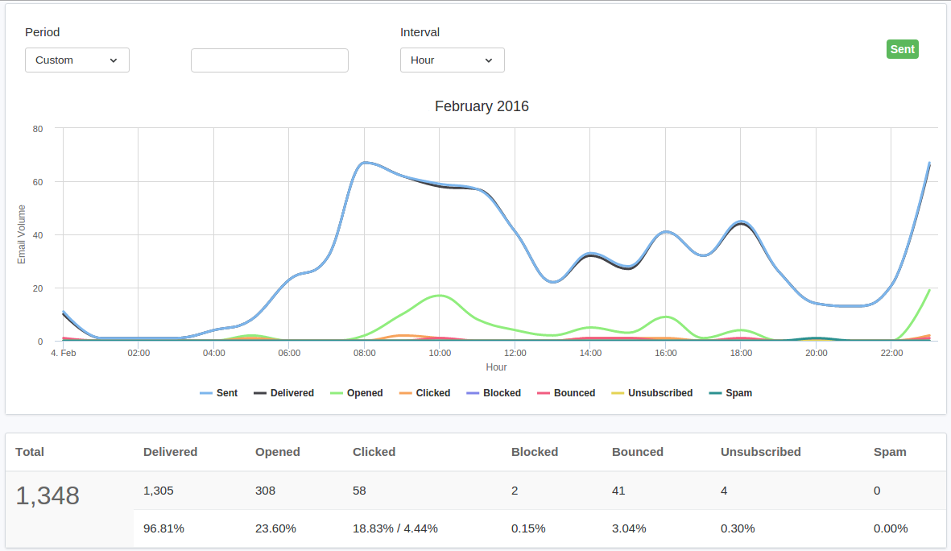Toggle the Blocked legend item
The width and height of the screenshot is (951, 551).
(x=494, y=393)
